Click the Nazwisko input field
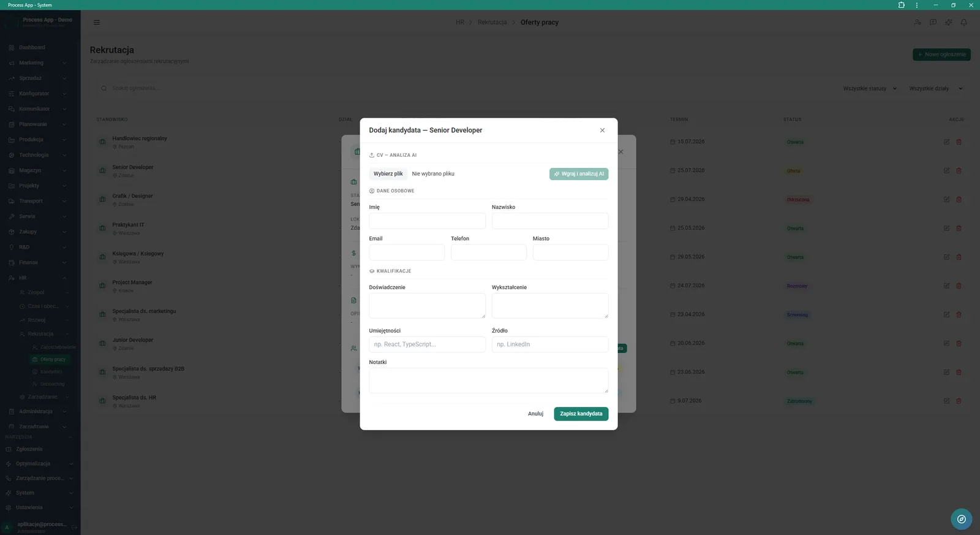 (550, 221)
